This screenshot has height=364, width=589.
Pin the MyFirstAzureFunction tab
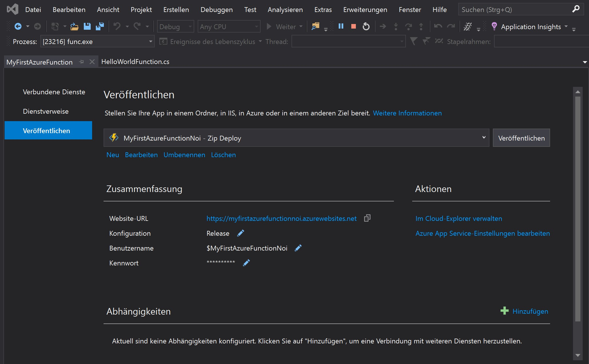pos(82,62)
